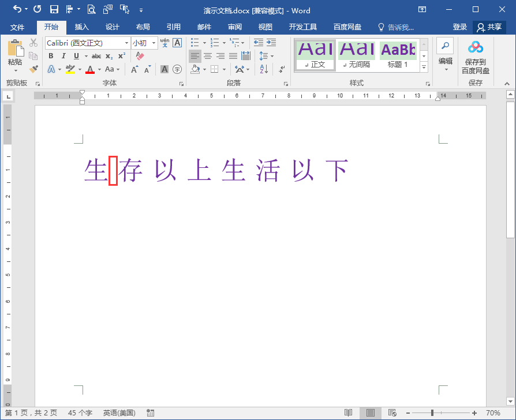Select the Format Painter tool
Image resolution: width=516 pixels, height=420 pixels.
(33, 69)
